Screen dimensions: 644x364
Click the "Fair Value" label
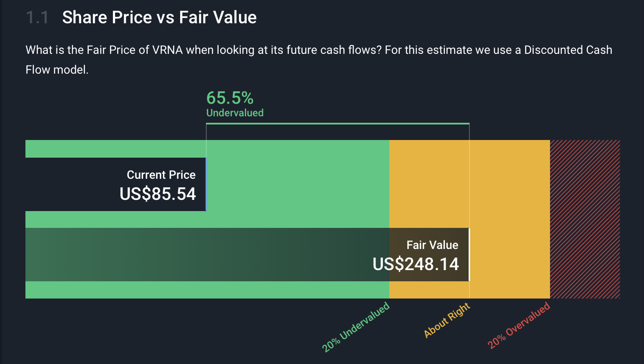[x=432, y=245]
